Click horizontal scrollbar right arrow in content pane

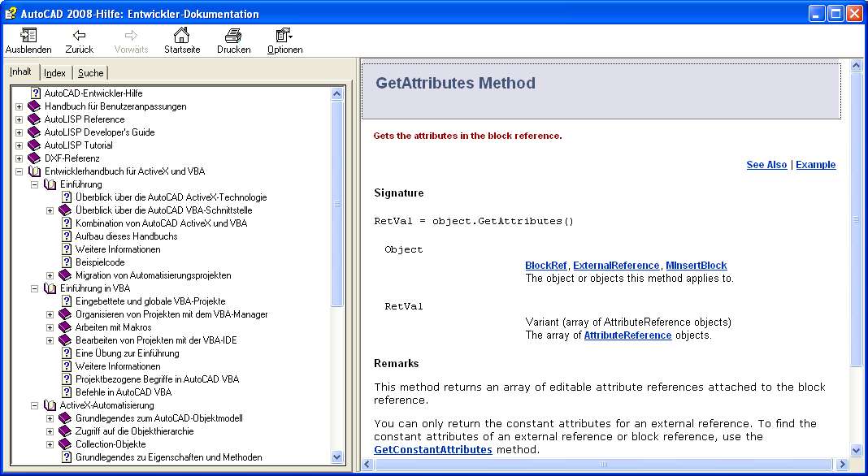[x=842, y=464]
